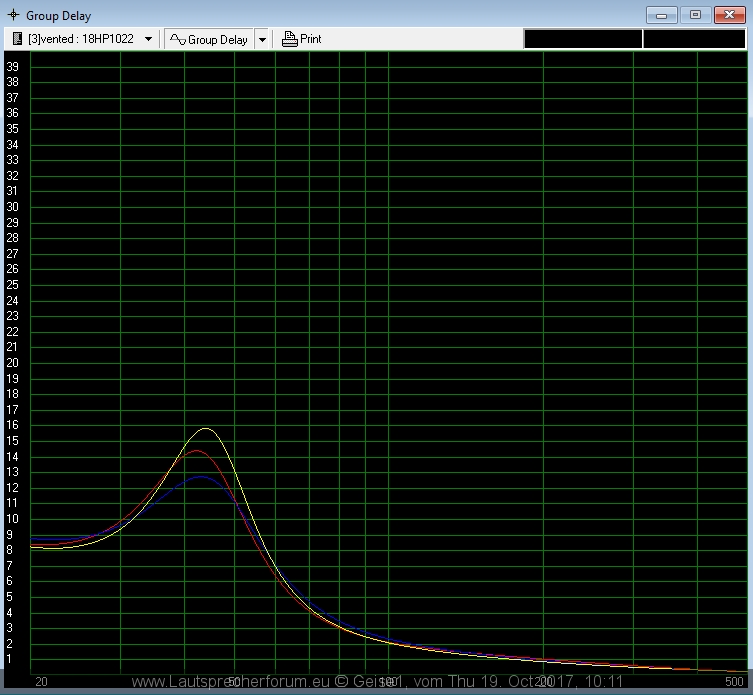Click the Group Delay curve icon in toolbar
This screenshot has height=695, width=753.
coord(177,39)
